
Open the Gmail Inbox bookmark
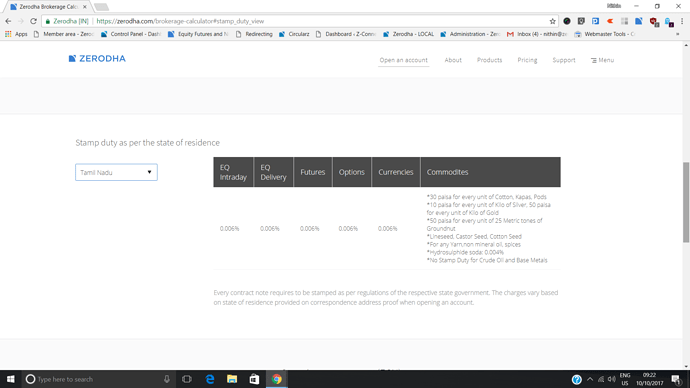537,34
